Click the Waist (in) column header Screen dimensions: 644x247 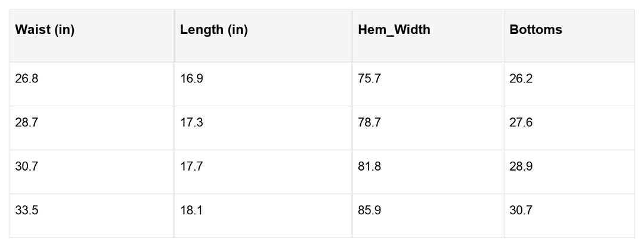point(45,30)
